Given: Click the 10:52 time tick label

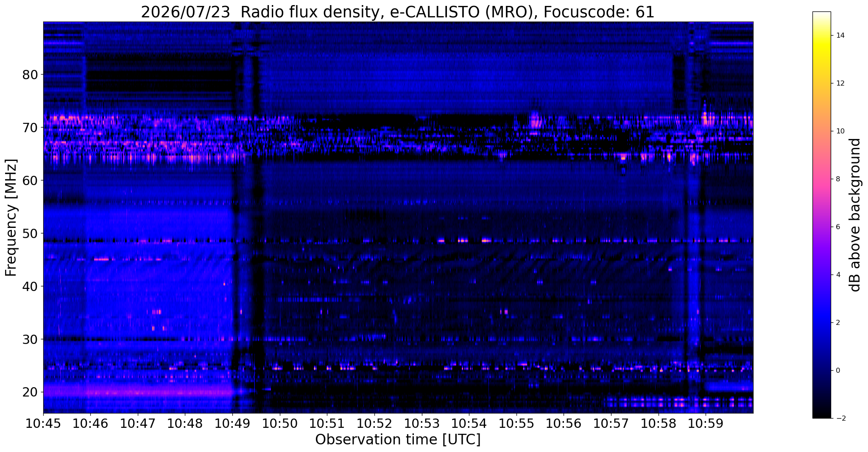Looking at the screenshot, I should (x=374, y=424).
